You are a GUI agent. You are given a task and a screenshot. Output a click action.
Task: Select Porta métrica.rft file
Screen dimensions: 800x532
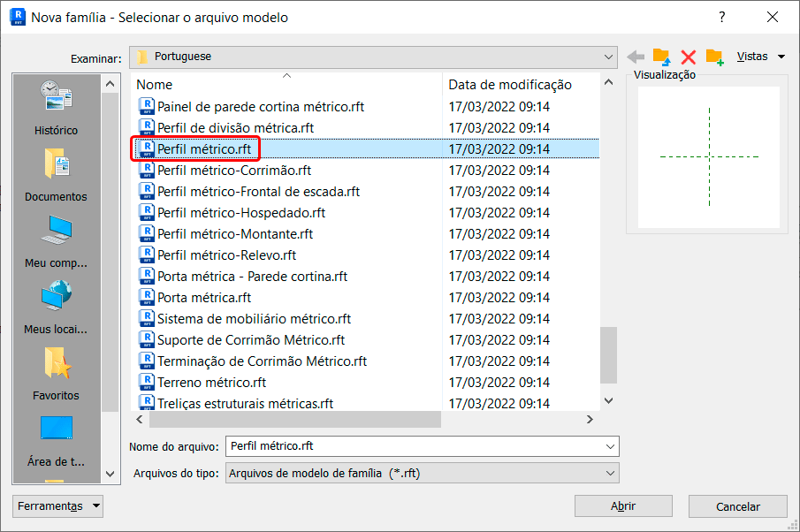tap(204, 298)
